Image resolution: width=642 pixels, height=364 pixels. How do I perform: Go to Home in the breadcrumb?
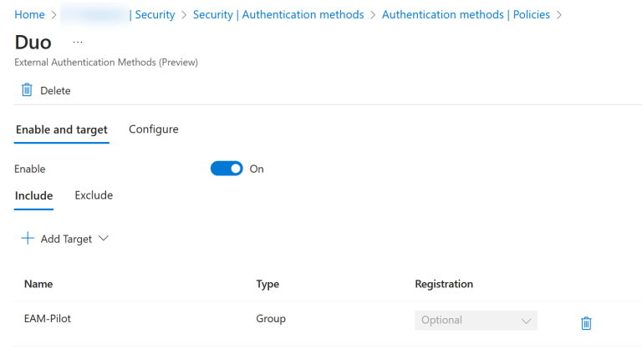pyautogui.click(x=29, y=14)
